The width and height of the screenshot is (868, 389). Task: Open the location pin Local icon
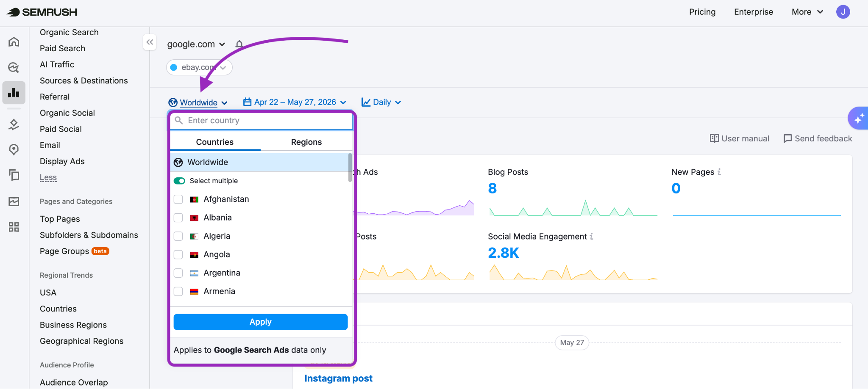click(x=14, y=149)
